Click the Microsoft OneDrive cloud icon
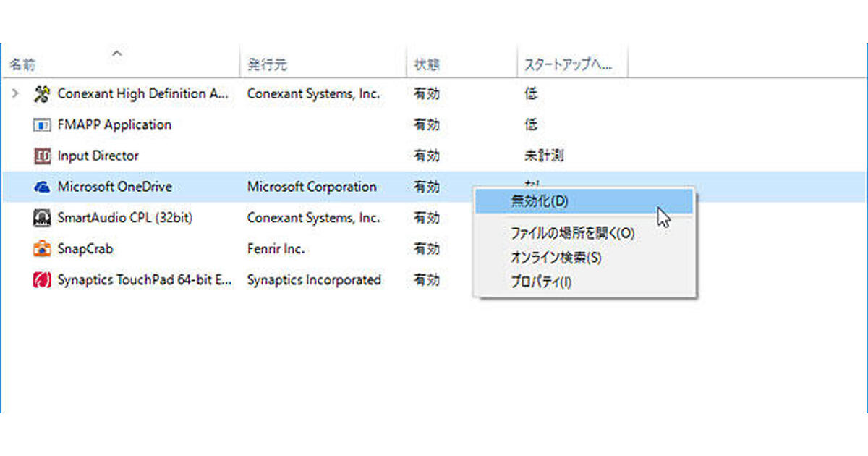Viewport: 868px width, 456px height. click(x=42, y=187)
